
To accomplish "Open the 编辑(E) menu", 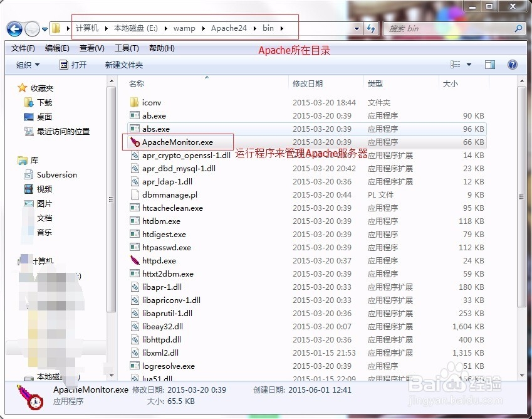I will (x=57, y=48).
